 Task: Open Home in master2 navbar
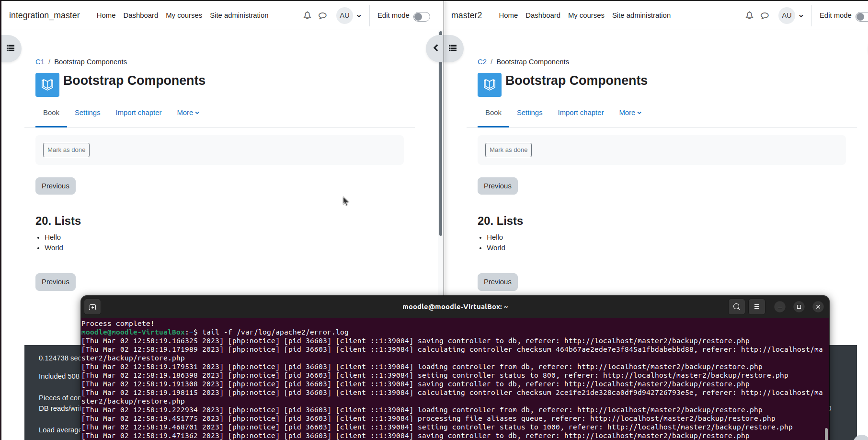pyautogui.click(x=508, y=15)
